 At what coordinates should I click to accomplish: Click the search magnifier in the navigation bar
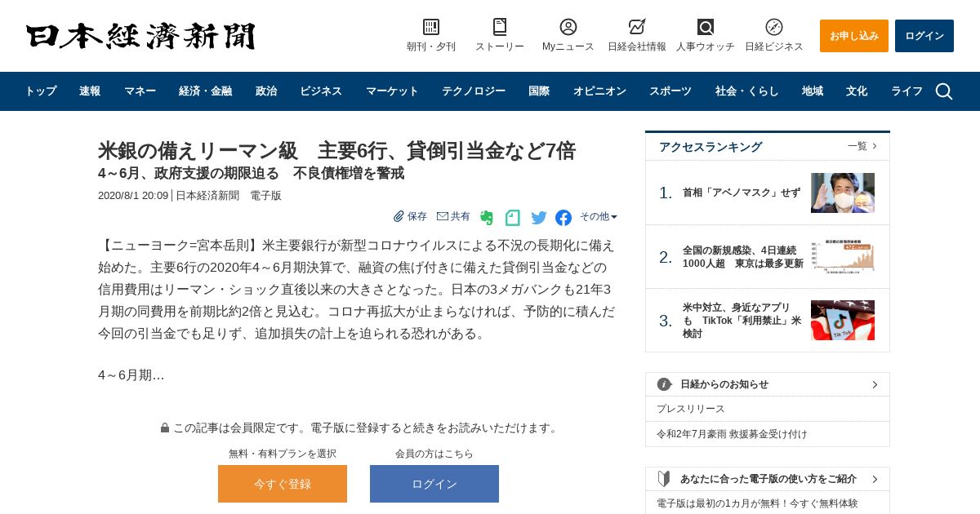click(944, 91)
